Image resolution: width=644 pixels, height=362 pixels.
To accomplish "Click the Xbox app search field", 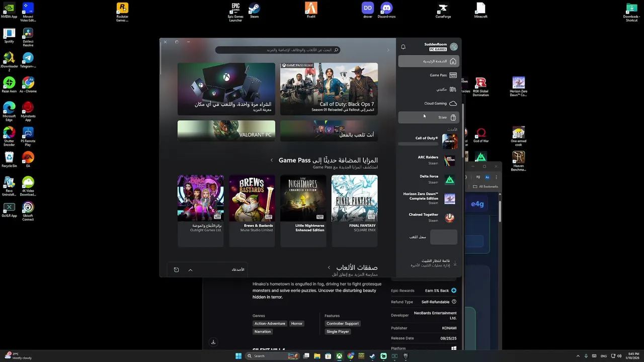I will [x=278, y=50].
